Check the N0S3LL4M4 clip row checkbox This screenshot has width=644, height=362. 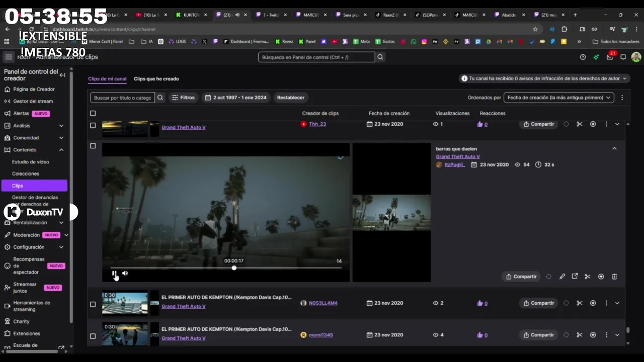(93, 304)
